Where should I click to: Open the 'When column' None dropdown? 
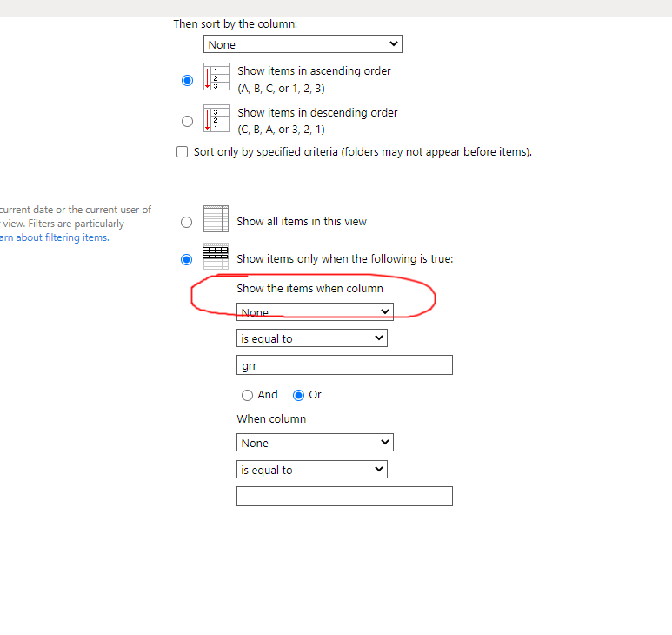tap(315, 443)
